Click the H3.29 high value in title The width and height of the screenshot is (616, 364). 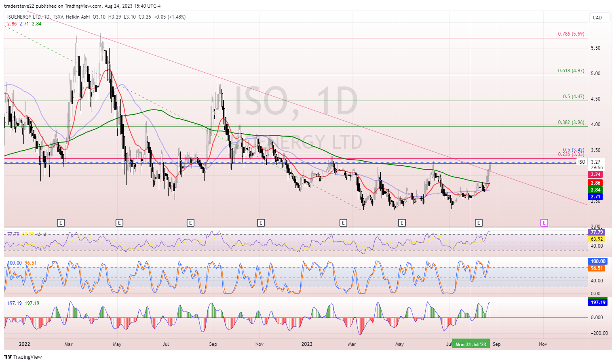coord(115,17)
